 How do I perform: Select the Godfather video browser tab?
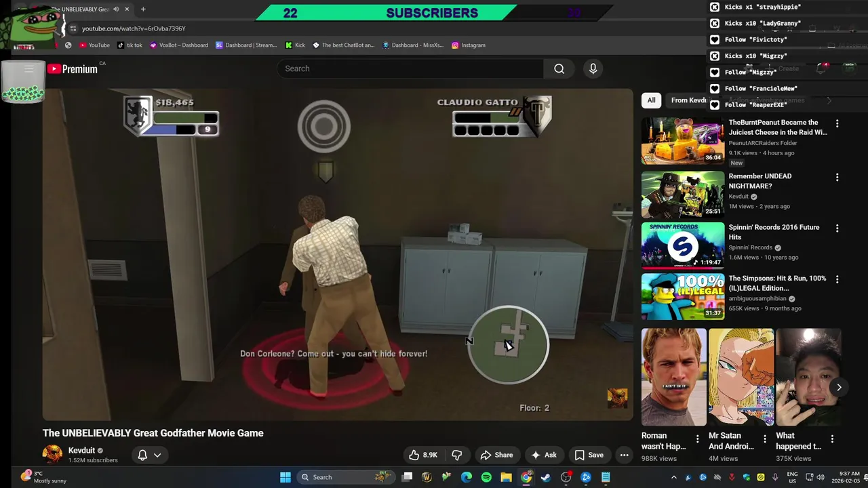pos(81,9)
